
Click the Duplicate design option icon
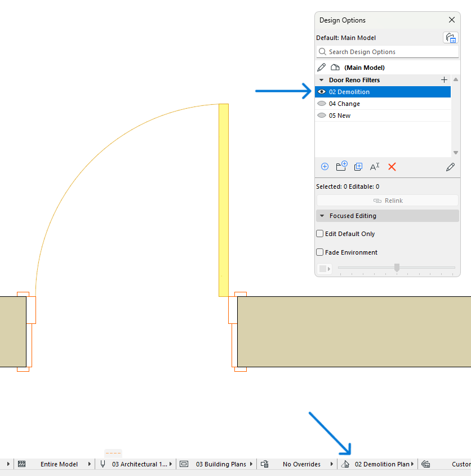358,167
